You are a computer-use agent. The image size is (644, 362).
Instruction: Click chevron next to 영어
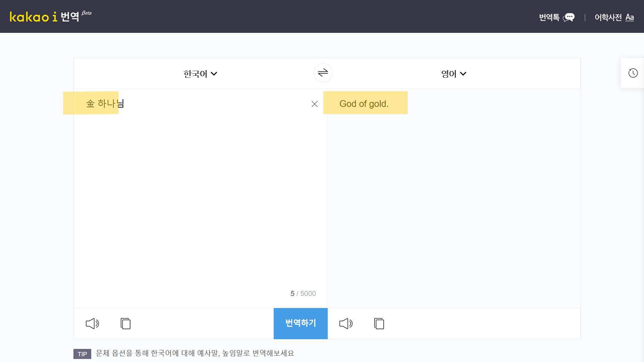(x=463, y=74)
